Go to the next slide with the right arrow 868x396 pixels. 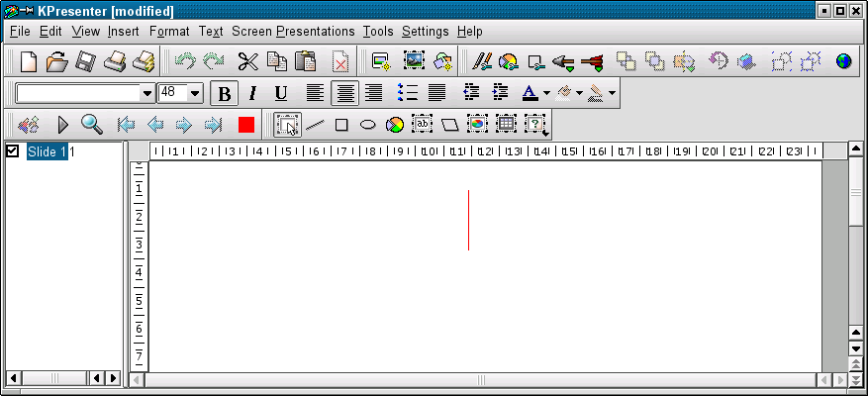point(184,125)
